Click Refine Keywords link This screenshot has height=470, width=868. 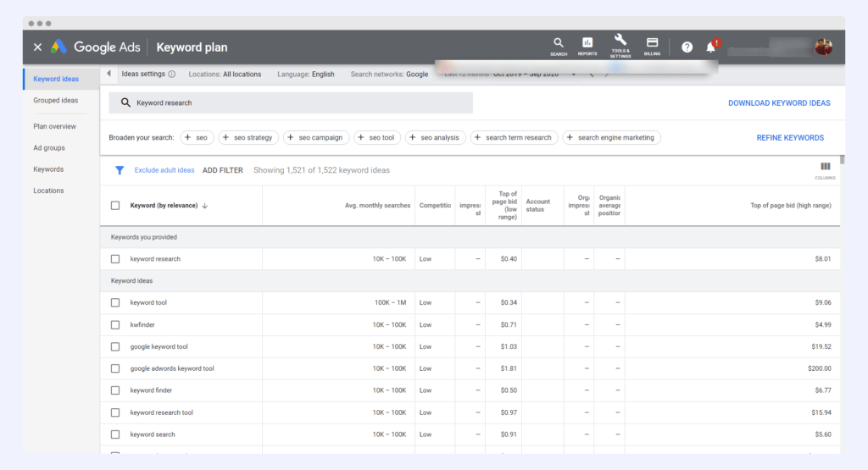(x=790, y=138)
